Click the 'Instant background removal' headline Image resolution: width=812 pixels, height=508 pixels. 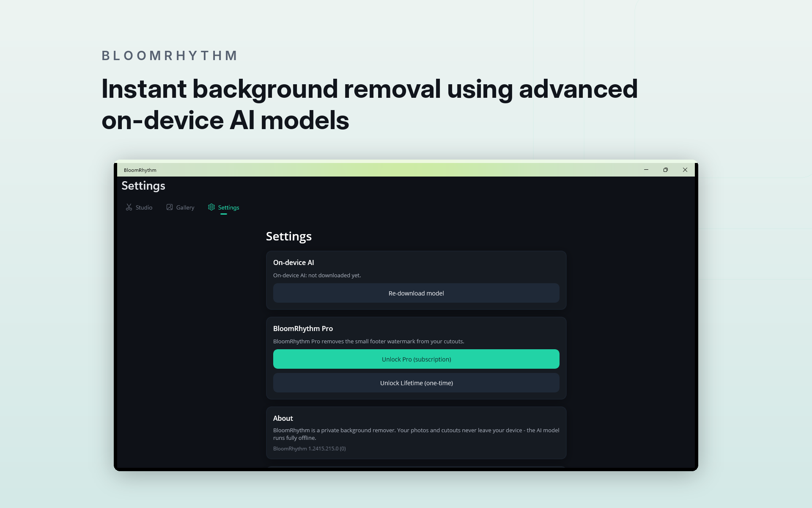click(370, 105)
